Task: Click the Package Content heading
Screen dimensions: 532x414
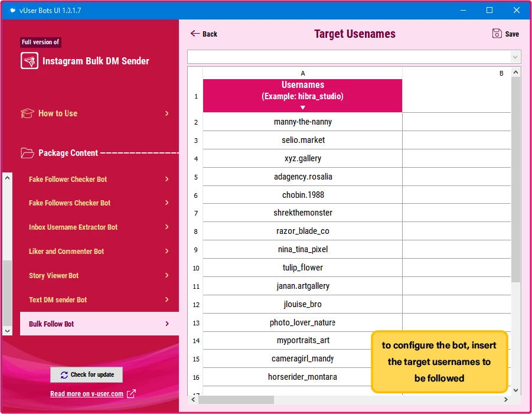Action: coord(68,153)
